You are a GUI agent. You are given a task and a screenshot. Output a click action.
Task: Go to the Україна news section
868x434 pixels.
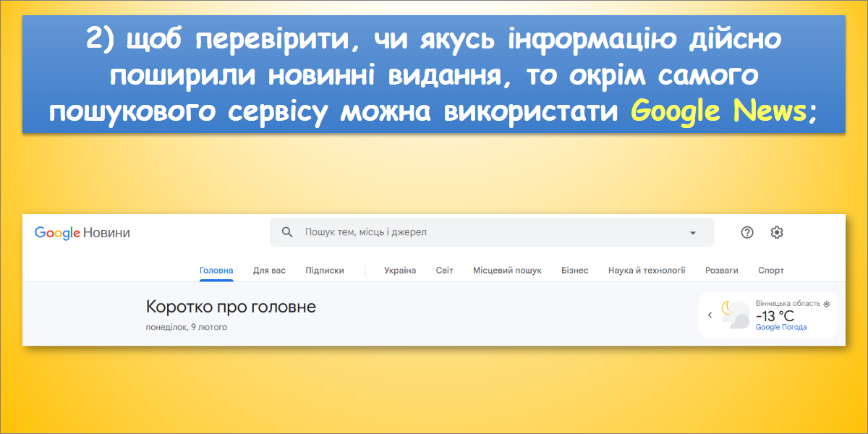(400, 271)
